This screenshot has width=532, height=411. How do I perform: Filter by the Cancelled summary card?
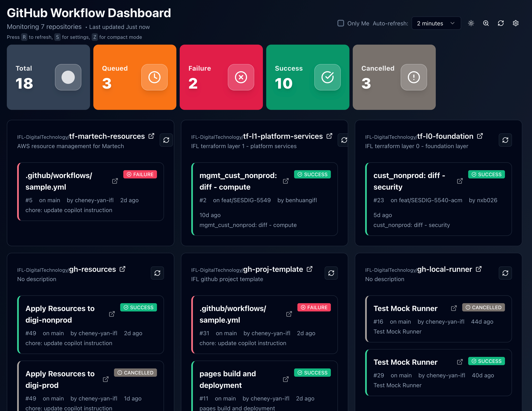(394, 77)
